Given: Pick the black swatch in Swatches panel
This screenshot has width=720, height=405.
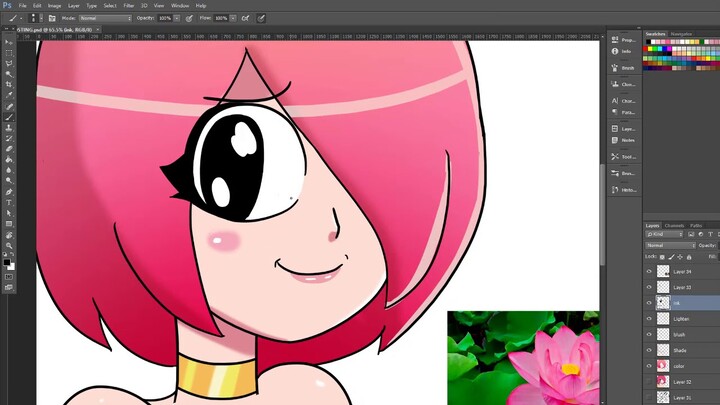Looking at the screenshot, I should point(648,42).
